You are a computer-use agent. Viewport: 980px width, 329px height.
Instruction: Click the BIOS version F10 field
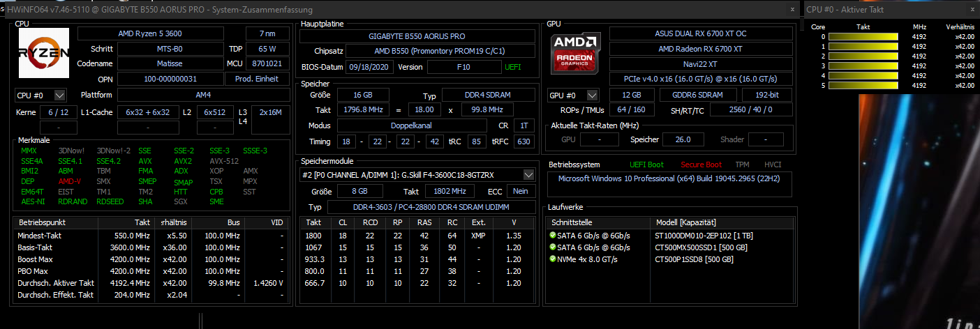pyautogui.click(x=463, y=67)
